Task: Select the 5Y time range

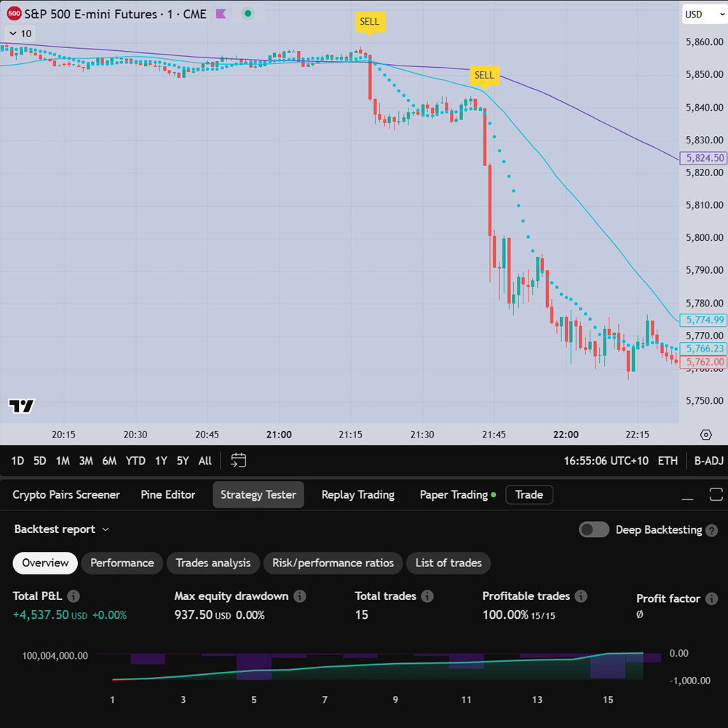Action: tap(183, 461)
